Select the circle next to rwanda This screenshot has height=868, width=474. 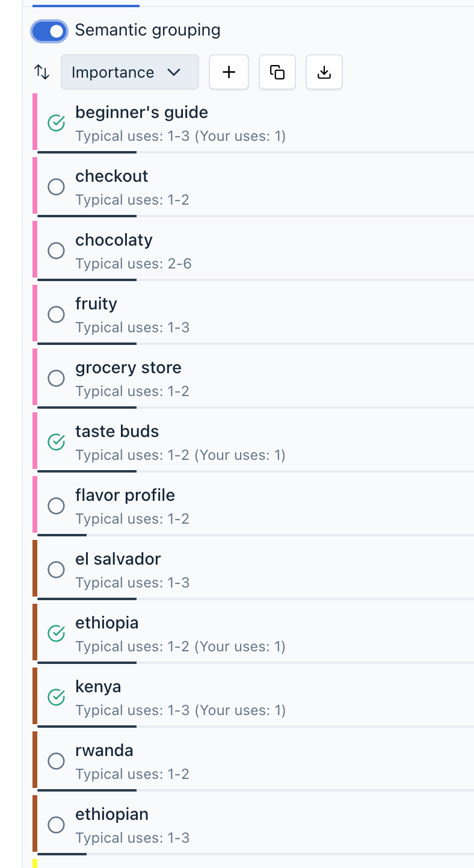56,761
